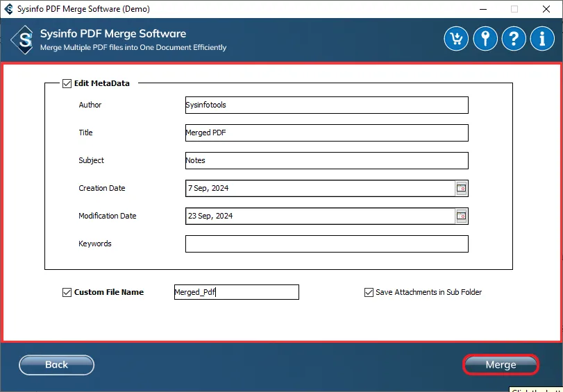The height and width of the screenshot is (392, 563).
Task: Toggle the Custom File Name checkbox
Action: [67, 292]
